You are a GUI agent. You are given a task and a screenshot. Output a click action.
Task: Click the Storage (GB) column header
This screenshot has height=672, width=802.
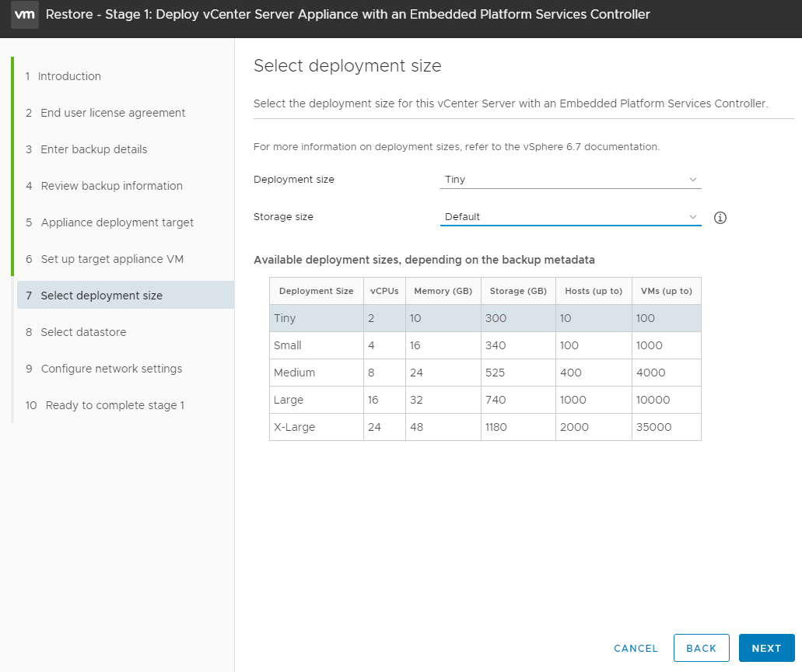517,291
